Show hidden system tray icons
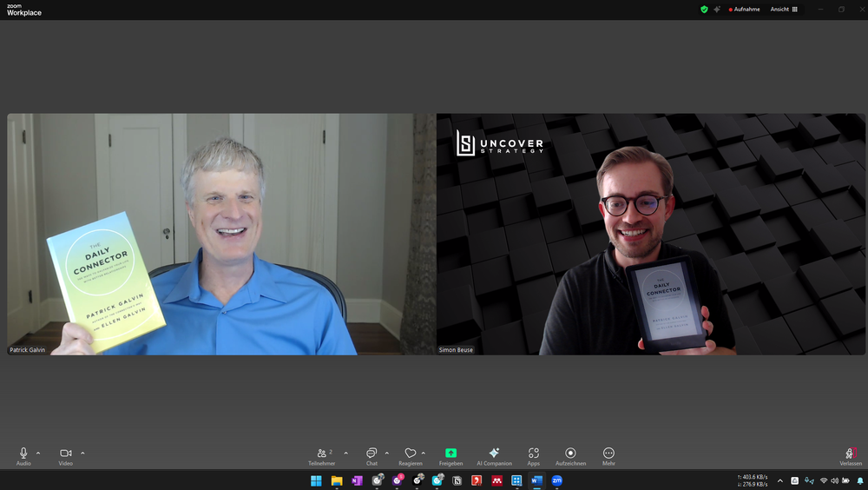This screenshot has width=868, height=490. pyautogui.click(x=780, y=480)
